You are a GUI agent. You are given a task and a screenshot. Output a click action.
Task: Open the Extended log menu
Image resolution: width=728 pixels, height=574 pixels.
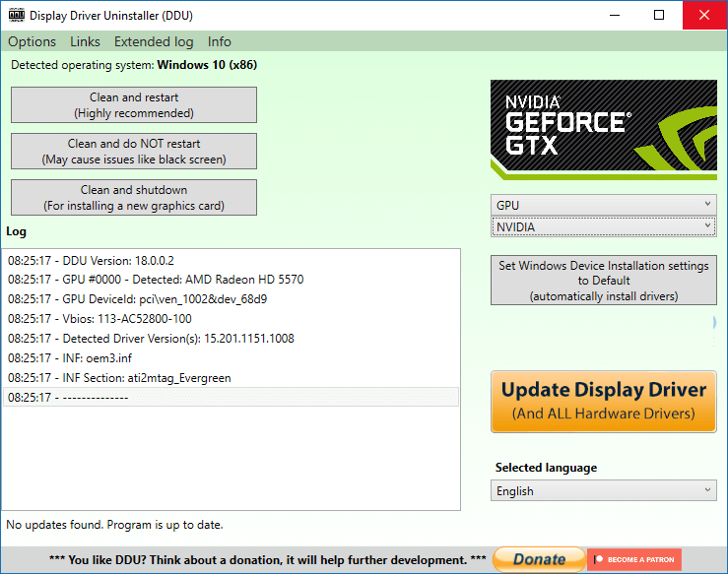[x=154, y=41]
